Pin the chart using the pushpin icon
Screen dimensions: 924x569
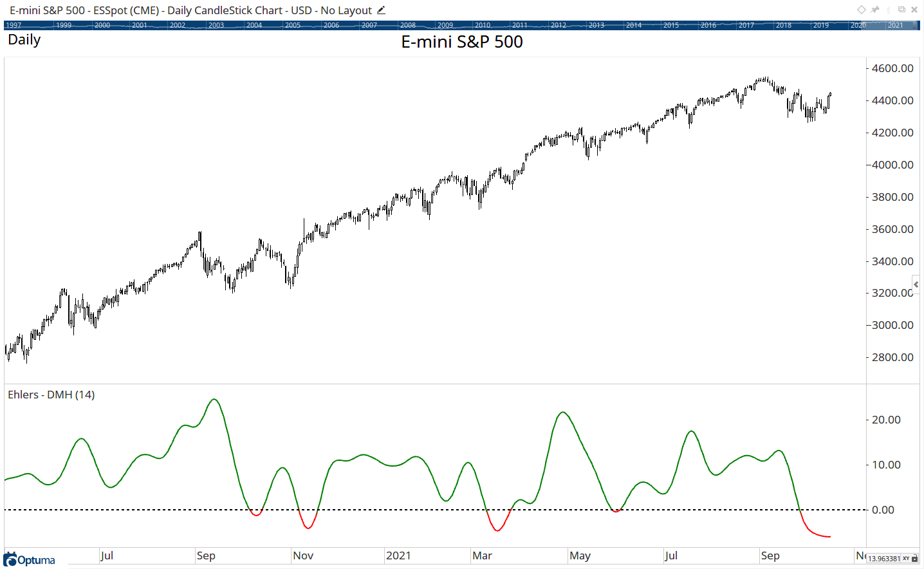click(x=875, y=10)
